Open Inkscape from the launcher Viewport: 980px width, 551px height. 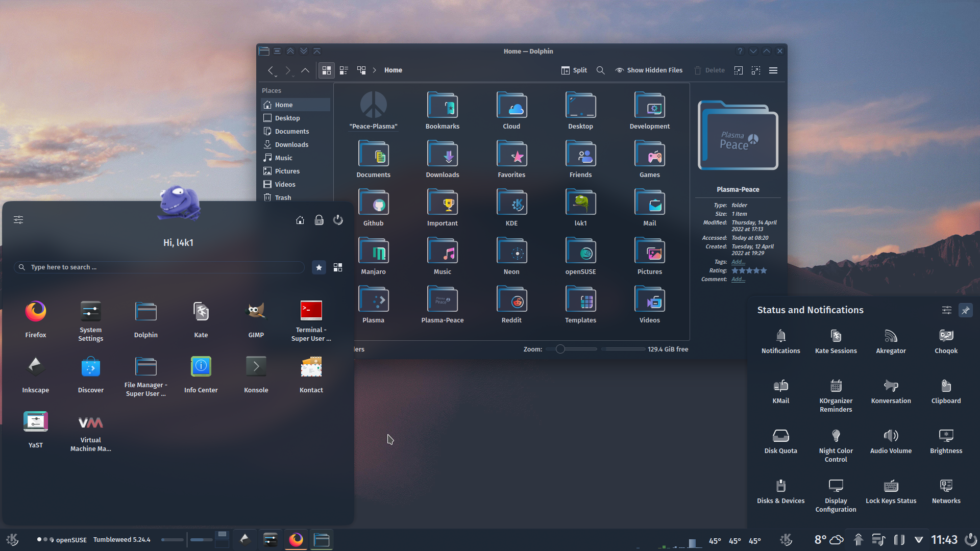36,374
